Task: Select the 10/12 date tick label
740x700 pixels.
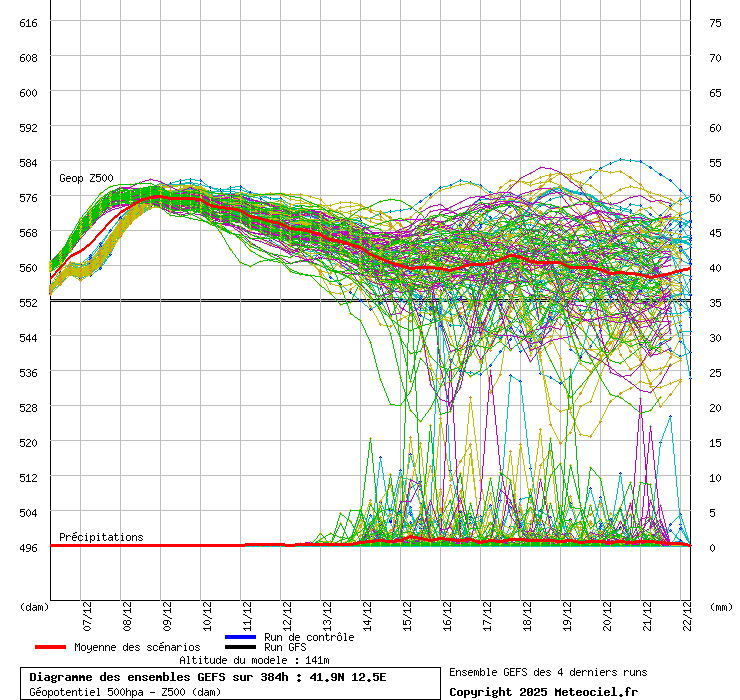Action: pyautogui.click(x=207, y=612)
